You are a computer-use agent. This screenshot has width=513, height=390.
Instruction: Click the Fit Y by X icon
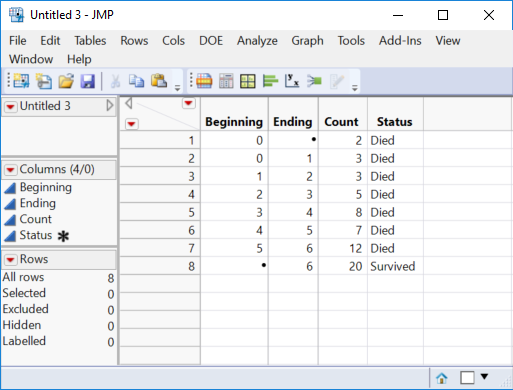coord(292,81)
